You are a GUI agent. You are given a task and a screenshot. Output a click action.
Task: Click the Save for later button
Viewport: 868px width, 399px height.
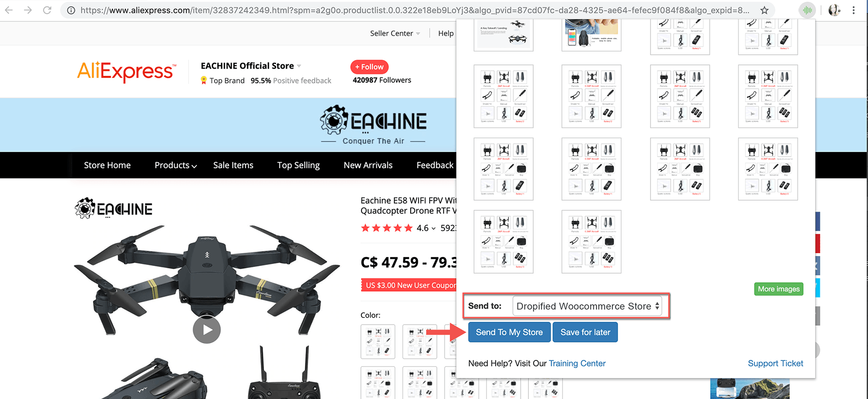[585, 332]
